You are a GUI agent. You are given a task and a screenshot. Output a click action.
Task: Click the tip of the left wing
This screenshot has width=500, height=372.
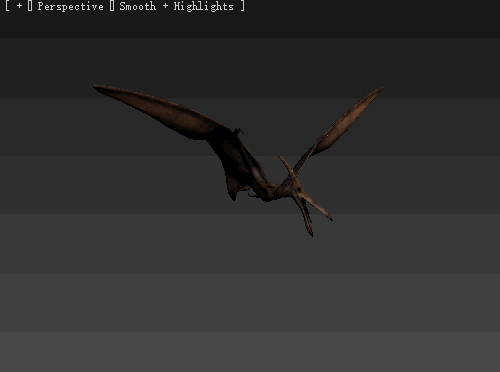tap(94, 86)
